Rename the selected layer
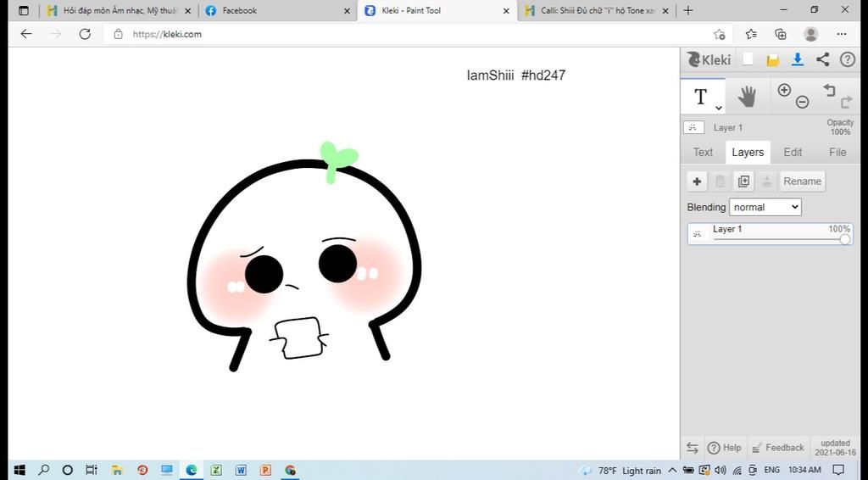 click(x=802, y=181)
